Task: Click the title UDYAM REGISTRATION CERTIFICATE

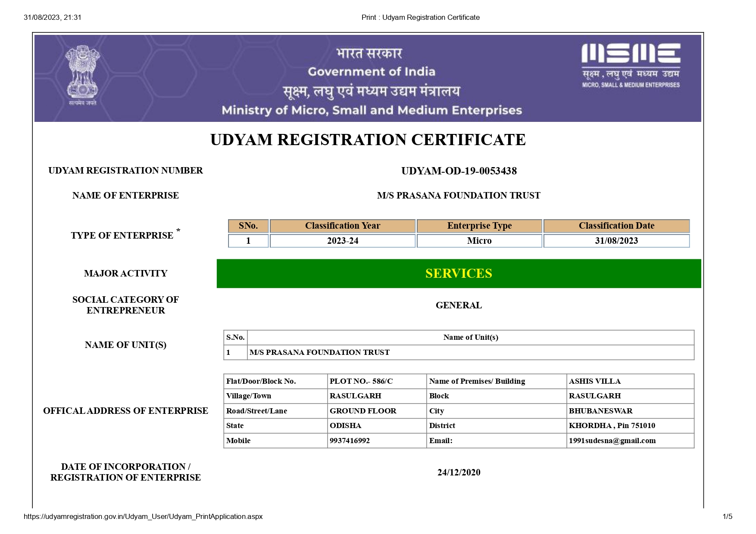Action: click(x=368, y=140)
